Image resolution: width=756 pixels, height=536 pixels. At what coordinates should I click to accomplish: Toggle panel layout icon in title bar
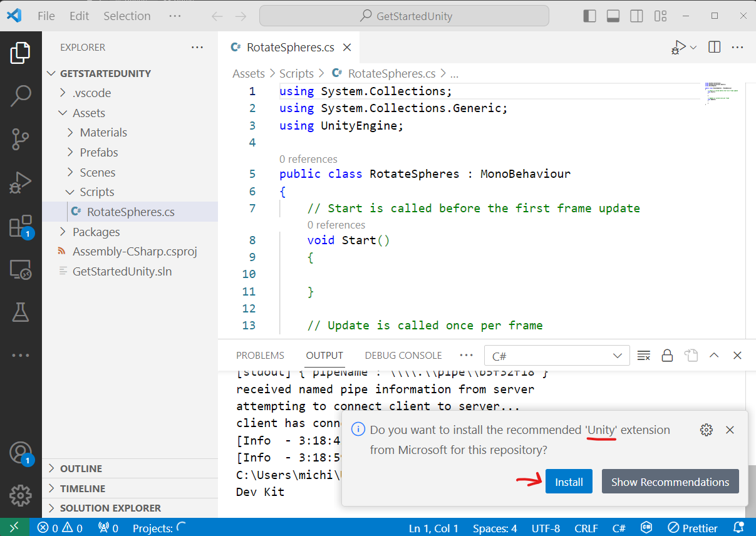click(x=613, y=16)
